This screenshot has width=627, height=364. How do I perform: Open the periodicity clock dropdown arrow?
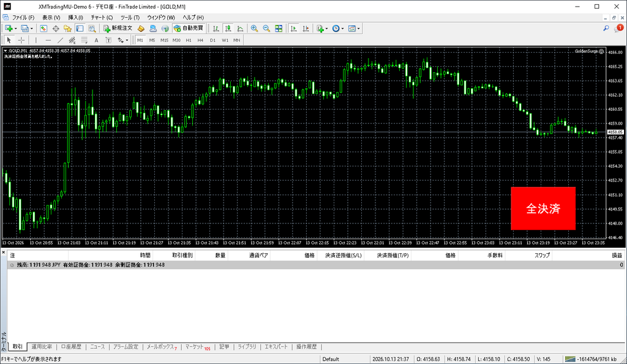(343, 29)
